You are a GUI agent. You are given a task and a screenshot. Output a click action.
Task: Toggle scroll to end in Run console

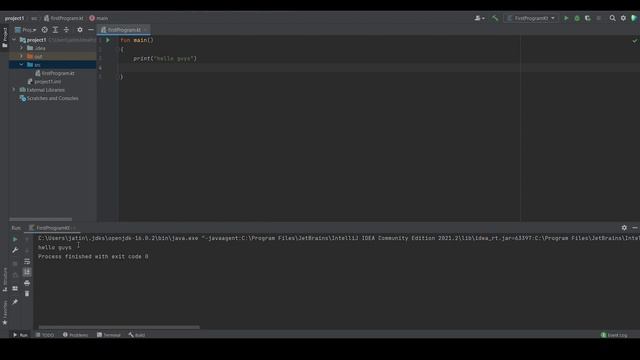coord(27,272)
